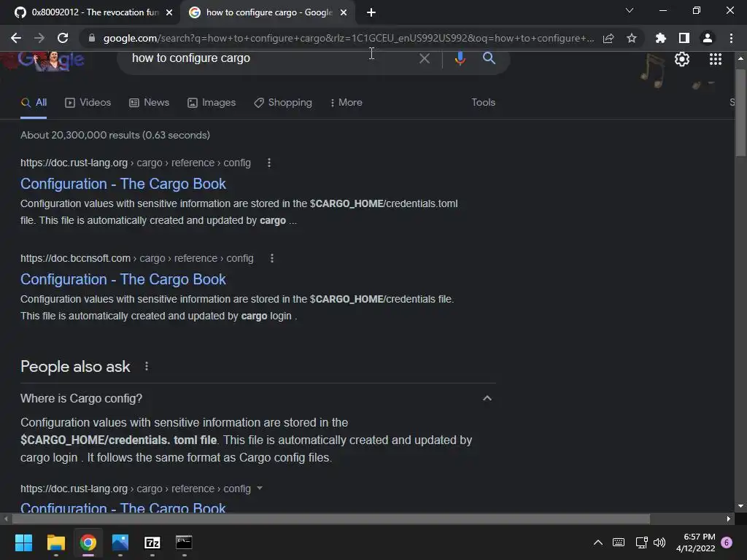Open the network display tray icon
Image resolution: width=747 pixels, height=560 pixels.
(x=641, y=542)
